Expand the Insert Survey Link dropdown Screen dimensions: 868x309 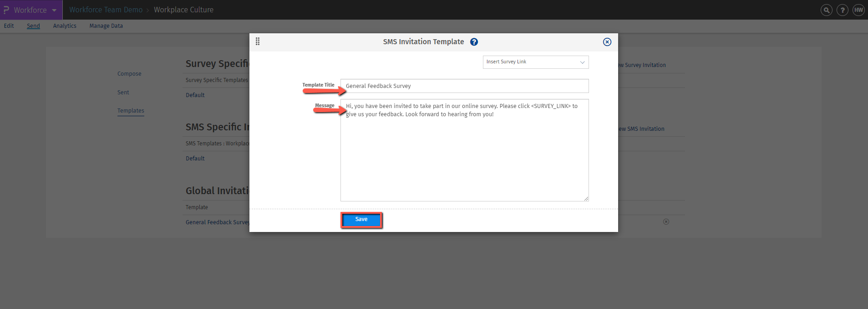click(536, 62)
